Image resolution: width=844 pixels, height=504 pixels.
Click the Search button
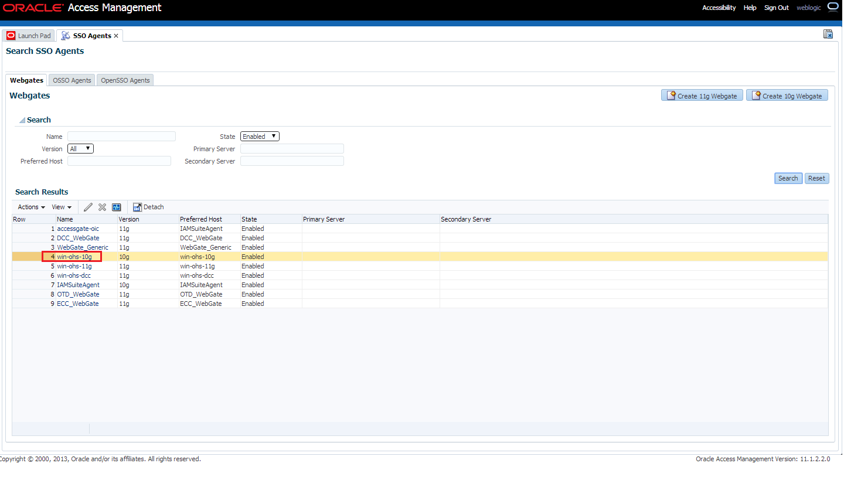(x=788, y=178)
